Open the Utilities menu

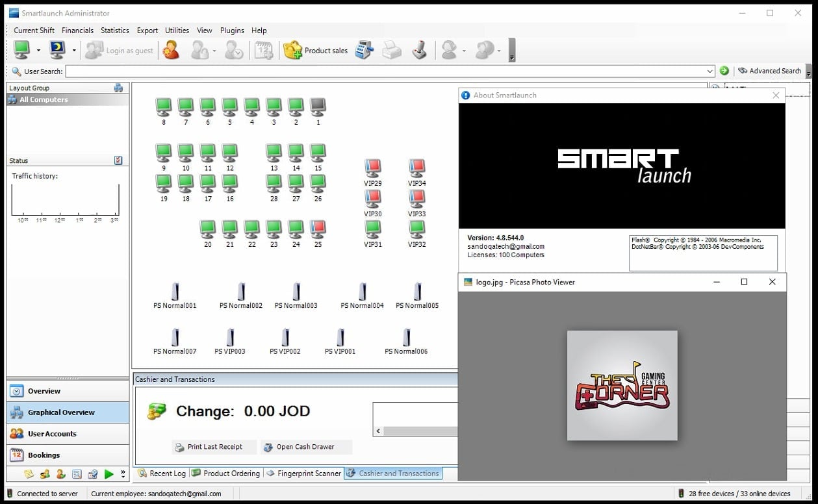[x=177, y=31]
